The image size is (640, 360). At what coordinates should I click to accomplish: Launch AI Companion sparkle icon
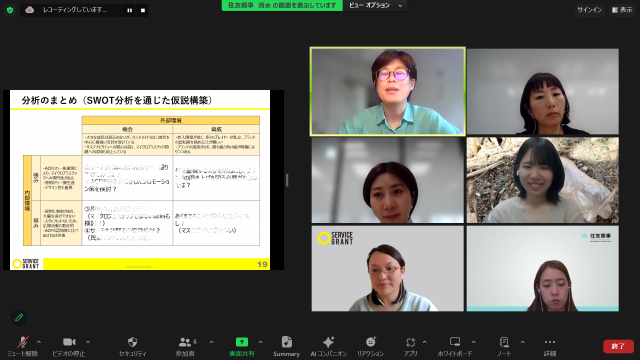[328, 342]
